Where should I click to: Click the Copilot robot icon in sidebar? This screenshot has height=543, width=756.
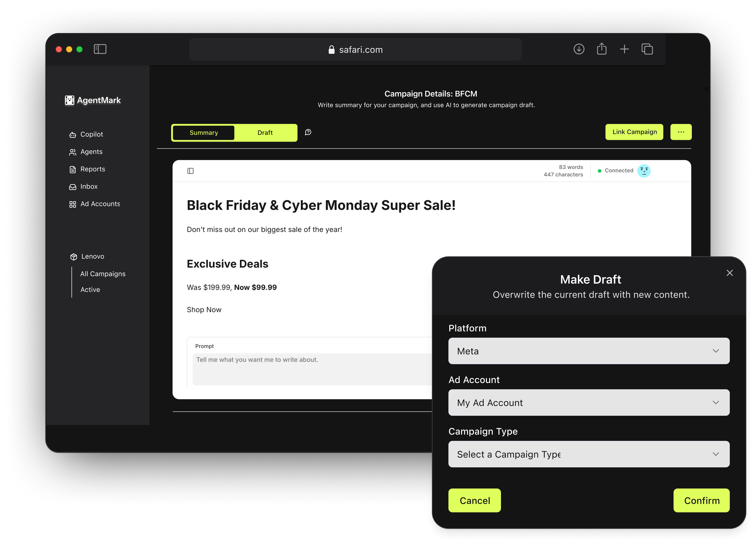pyautogui.click(x=72, y=135)
